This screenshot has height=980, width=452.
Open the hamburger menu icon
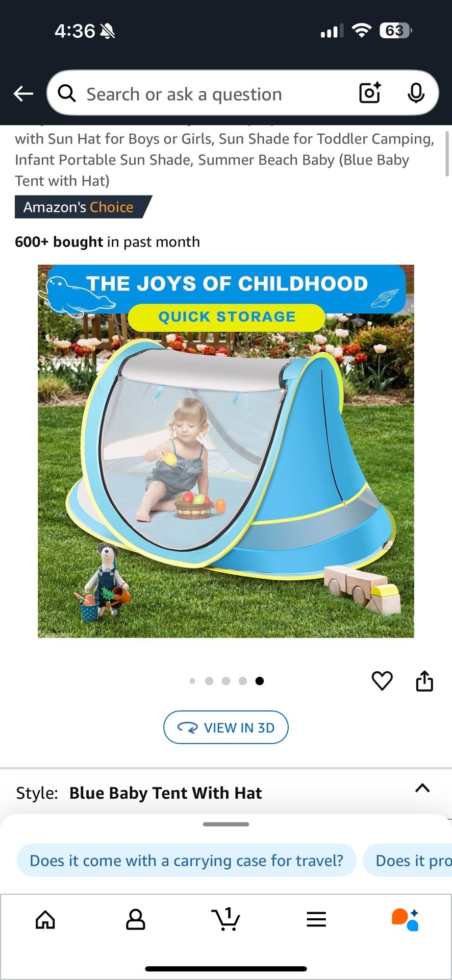coord(316,919)
